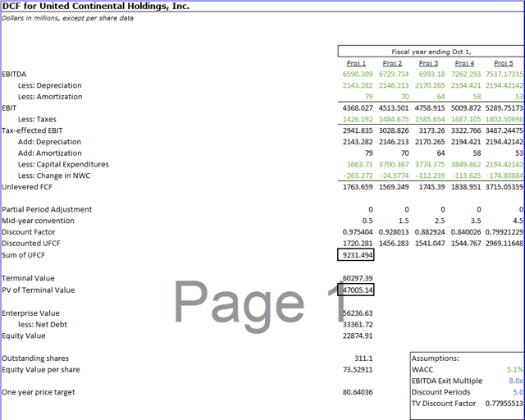
Task: Click the 'Less: Capital Expenditures' label
Action: [64, 164]
